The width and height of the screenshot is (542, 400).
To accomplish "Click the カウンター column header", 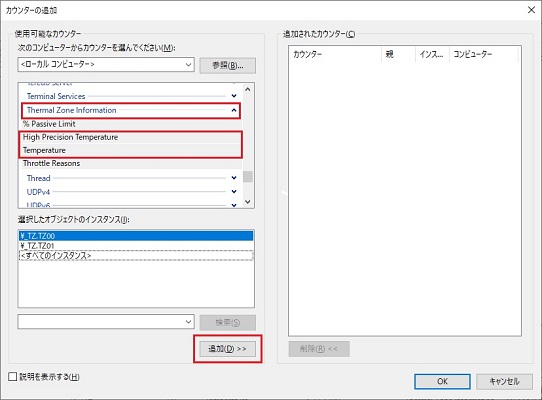I will [335, 54].
